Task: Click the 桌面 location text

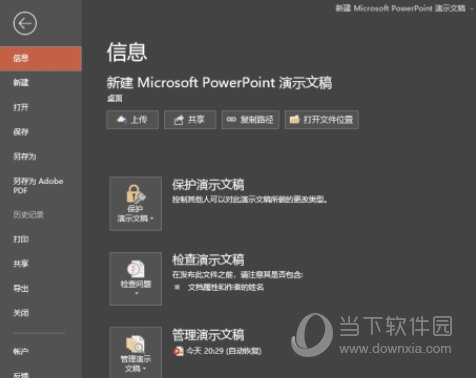Action: 115,98
